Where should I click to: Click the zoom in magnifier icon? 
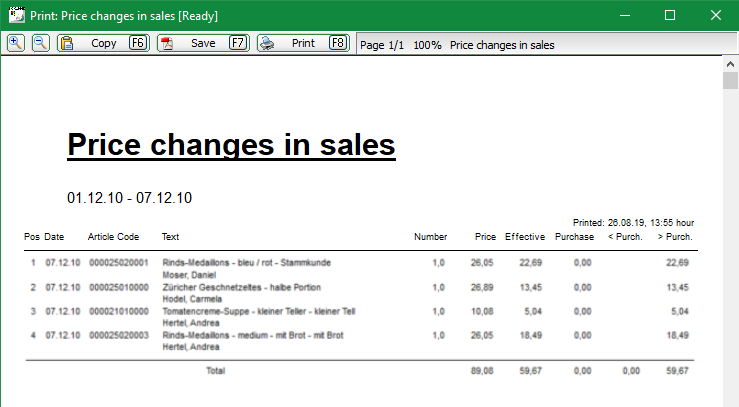[x=16, y=43]
